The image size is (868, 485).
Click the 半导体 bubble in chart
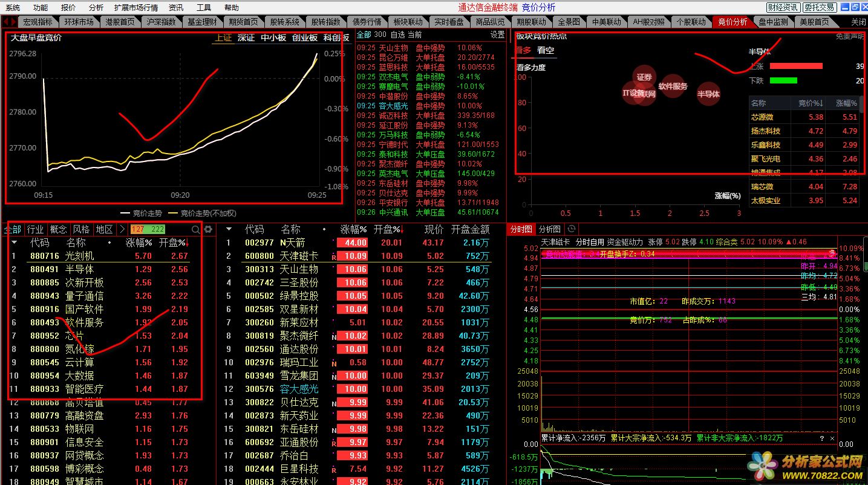[708, 94]
